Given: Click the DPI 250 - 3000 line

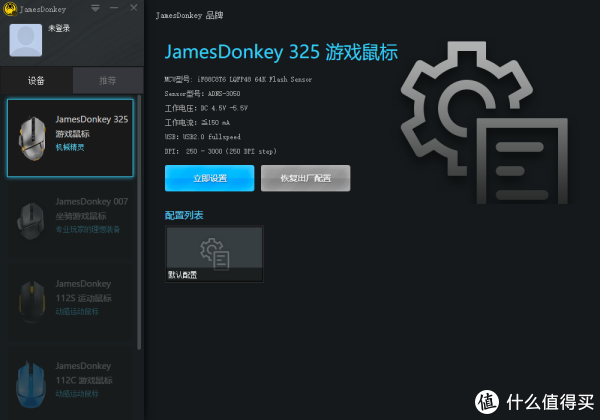Looking at the screenshot, I should 220,151.
